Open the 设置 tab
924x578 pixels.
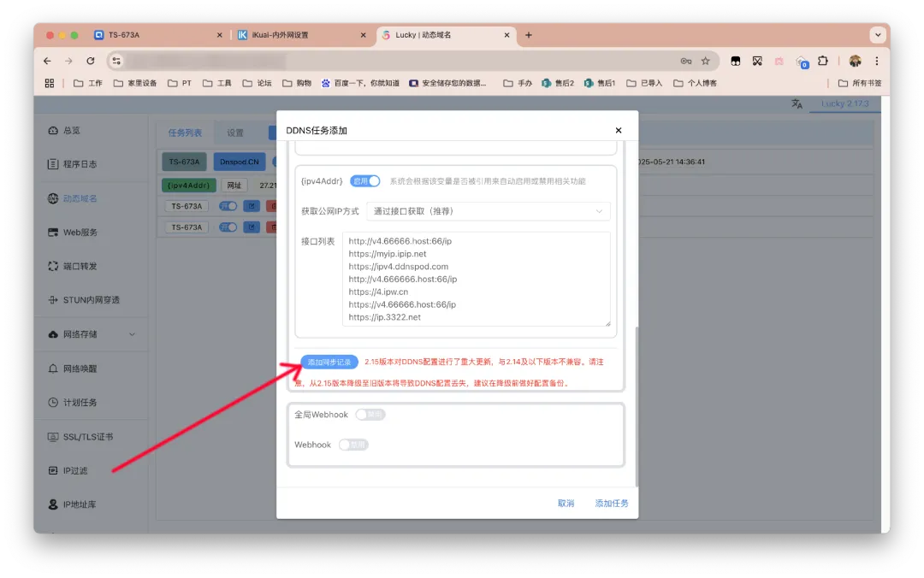tap(235, 133)
